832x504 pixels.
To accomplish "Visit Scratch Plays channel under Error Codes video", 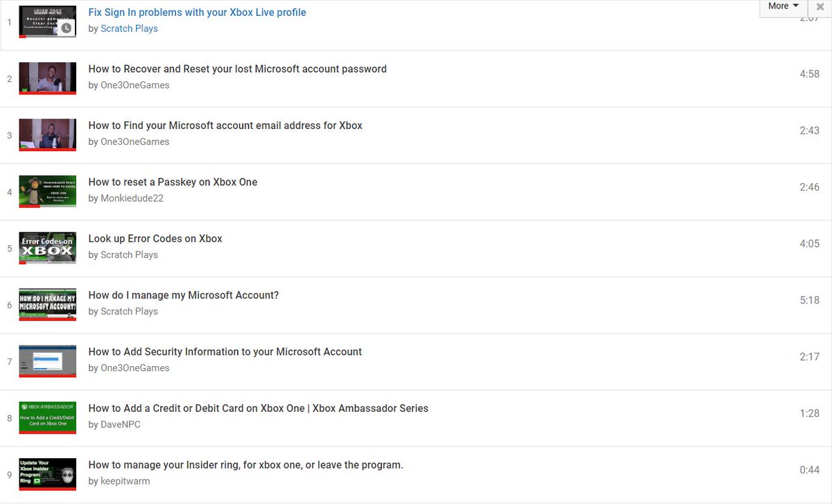I will click(x=129, y=255).
